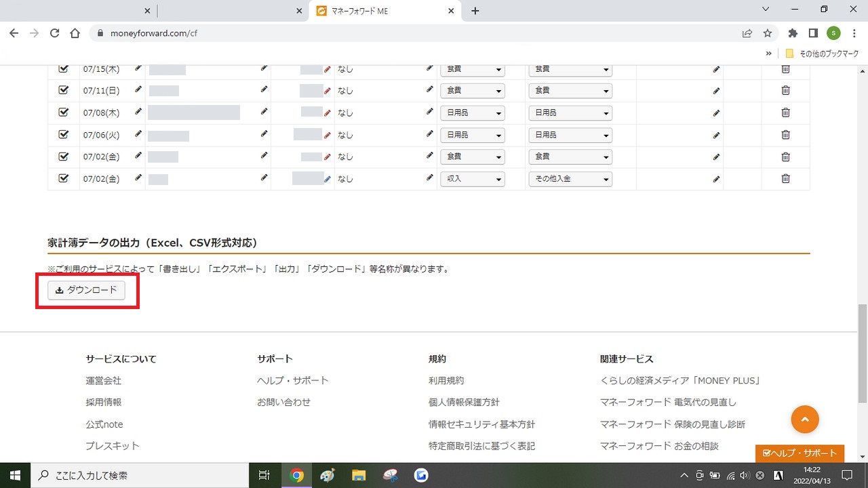Open Chrome three-dot menu
The height and width of the screenshot is (488, 868).
(854, 33)
